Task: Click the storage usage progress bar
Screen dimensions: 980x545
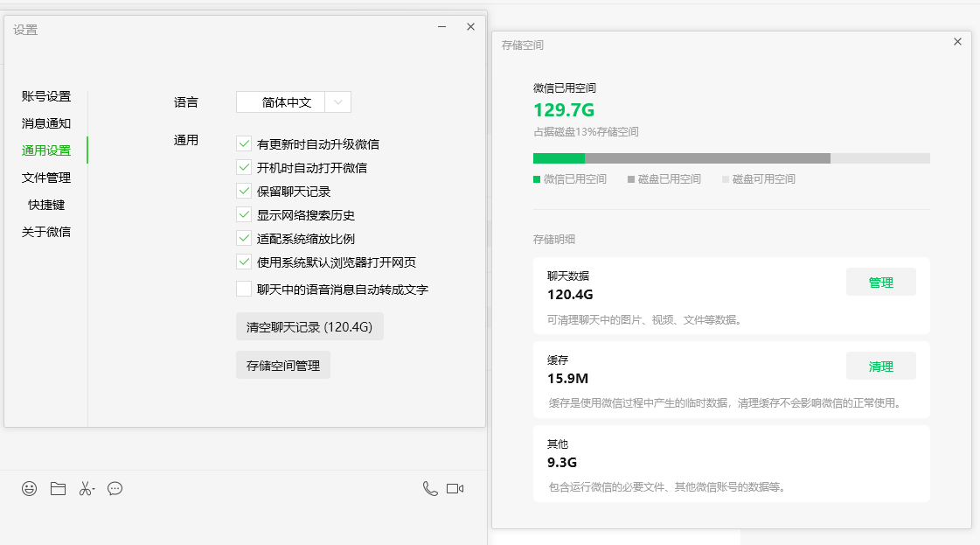Action: [x=731, y=158]
